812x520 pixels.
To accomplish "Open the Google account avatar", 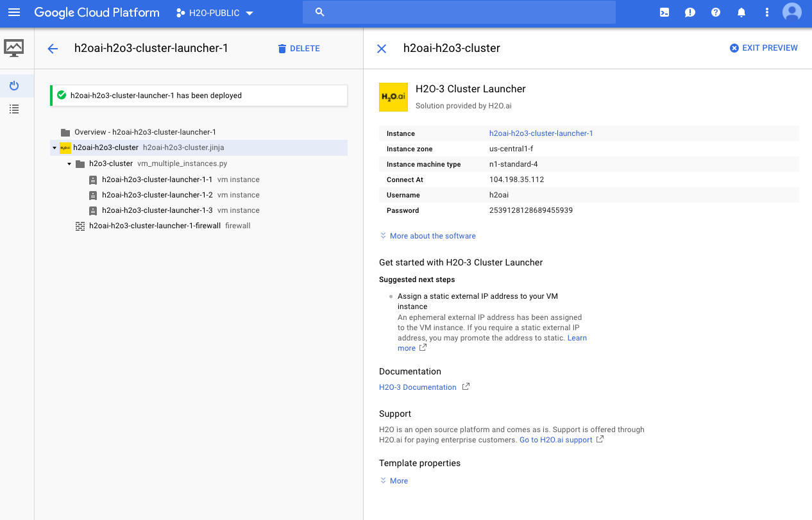I will (x=791, y=12).
